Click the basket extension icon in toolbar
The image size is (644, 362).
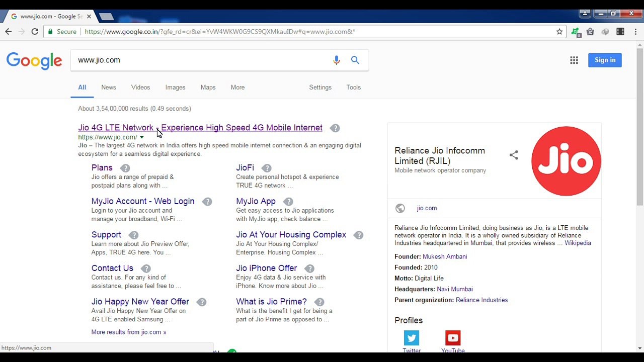tap(590, 32)
